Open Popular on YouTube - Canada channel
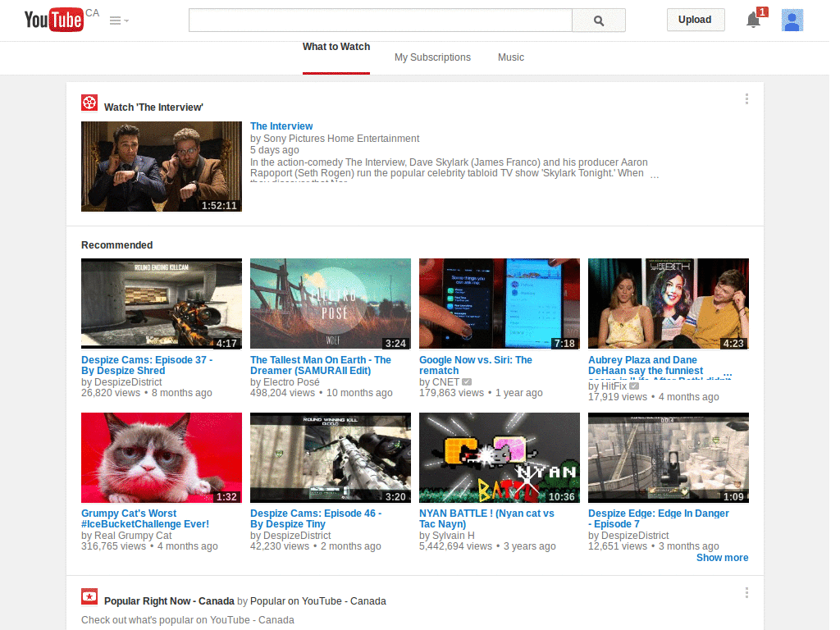This screenshot has width=840, height=630. pos(317,601)
